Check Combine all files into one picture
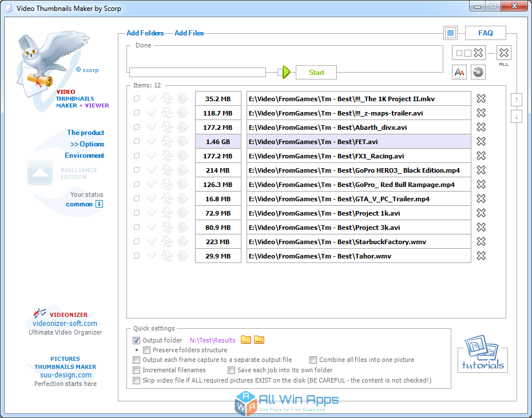 point(313,360)
